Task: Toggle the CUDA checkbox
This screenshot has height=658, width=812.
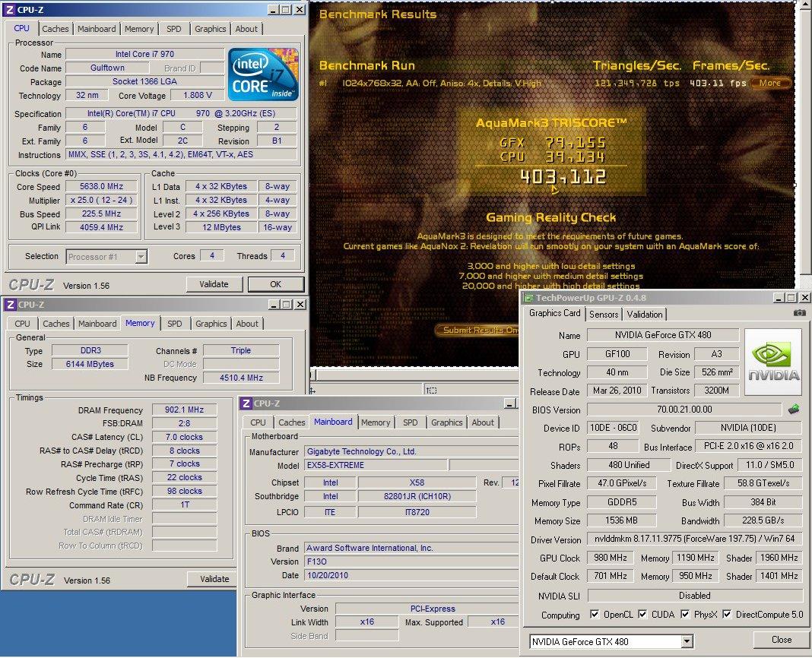Action: pyautogui.click(x=642, y=615)
